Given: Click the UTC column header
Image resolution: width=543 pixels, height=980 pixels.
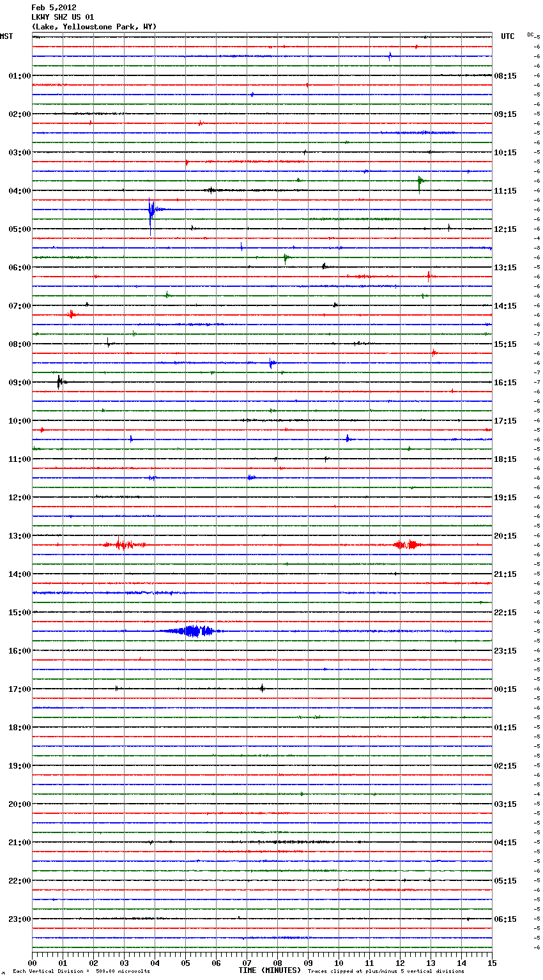Looking at the screenshot, I should pos(508,36).
